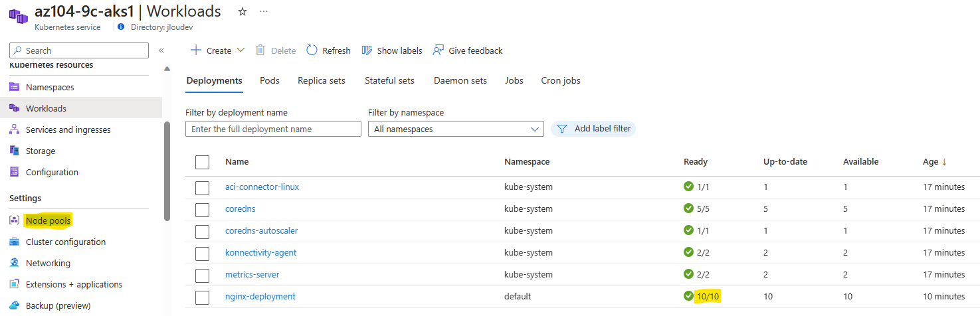Tick the select-all checkbox in table header
The width and height of the screenshot is (980, 316).
[202, 162]
